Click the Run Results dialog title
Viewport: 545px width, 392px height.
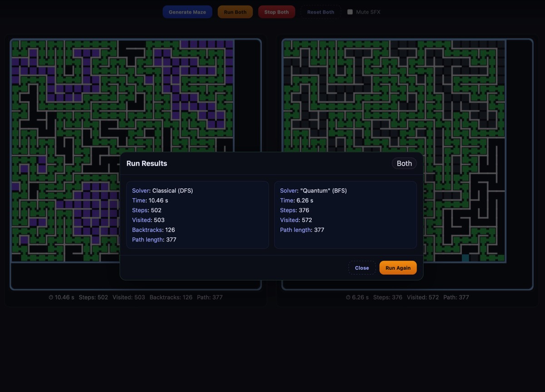(147, 164)
